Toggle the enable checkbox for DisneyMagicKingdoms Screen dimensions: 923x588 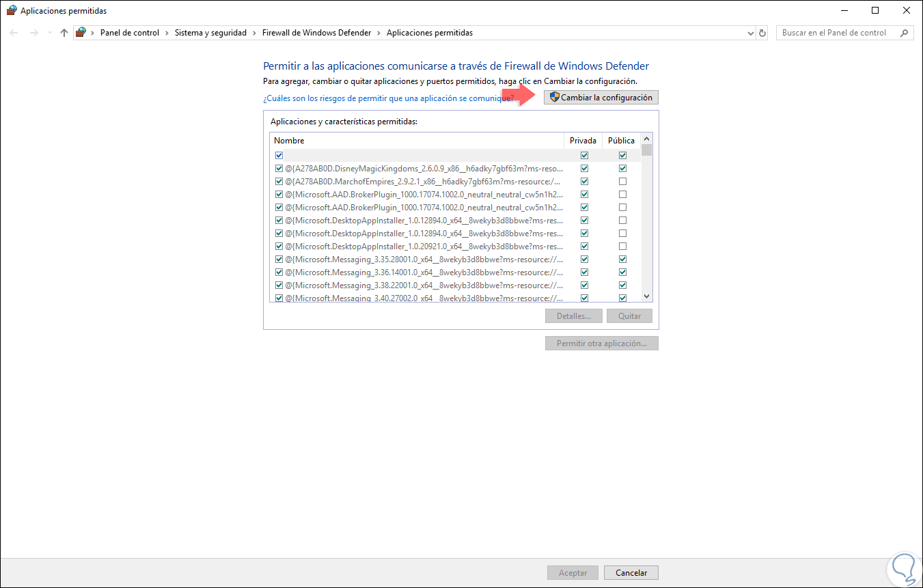pyautogui.click(x=279, y=169)
